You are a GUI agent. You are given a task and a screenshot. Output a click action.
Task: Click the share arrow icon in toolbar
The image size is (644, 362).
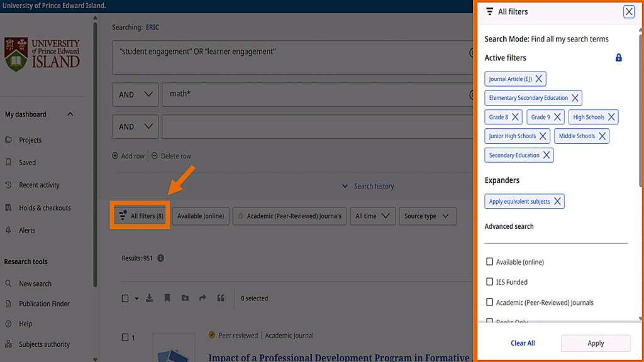pyautogui.click(x=203, y=298)
